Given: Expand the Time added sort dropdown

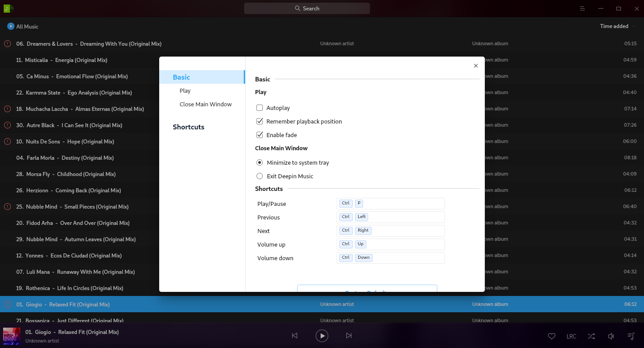Looking at the screenshot, I should (x=617, y=26).
